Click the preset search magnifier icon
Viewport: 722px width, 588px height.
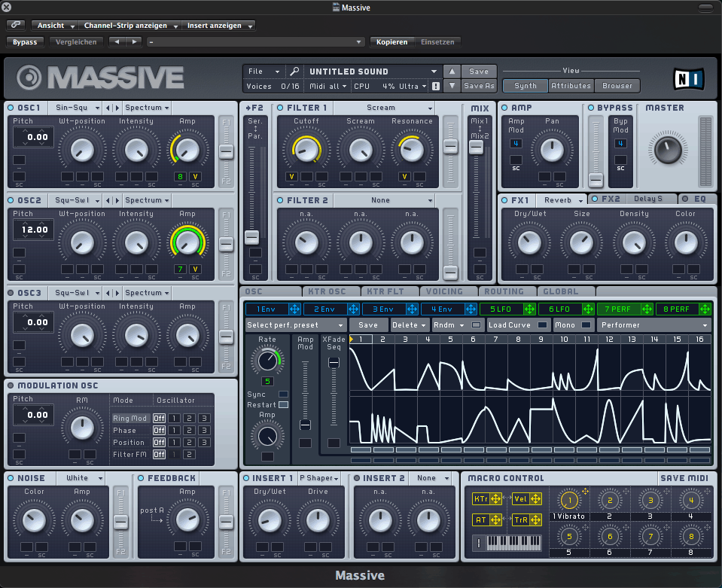294,72
